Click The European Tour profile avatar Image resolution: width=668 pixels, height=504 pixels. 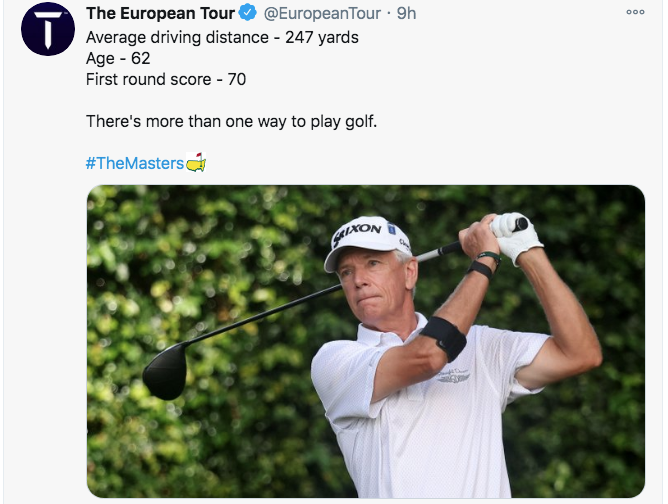click(47, 29)
